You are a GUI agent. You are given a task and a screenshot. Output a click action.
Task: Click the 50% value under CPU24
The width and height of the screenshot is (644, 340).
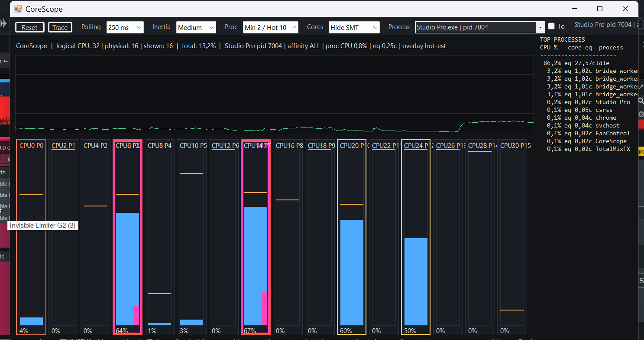(410, 331)
